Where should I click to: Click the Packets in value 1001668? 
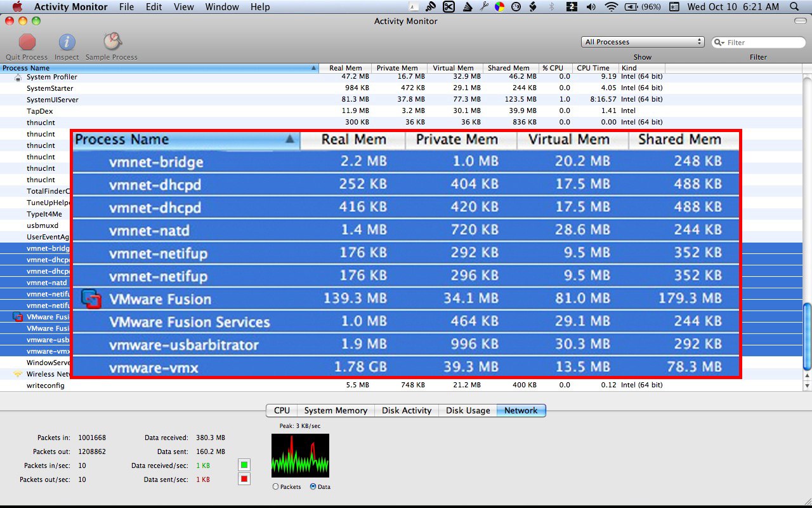92,438
